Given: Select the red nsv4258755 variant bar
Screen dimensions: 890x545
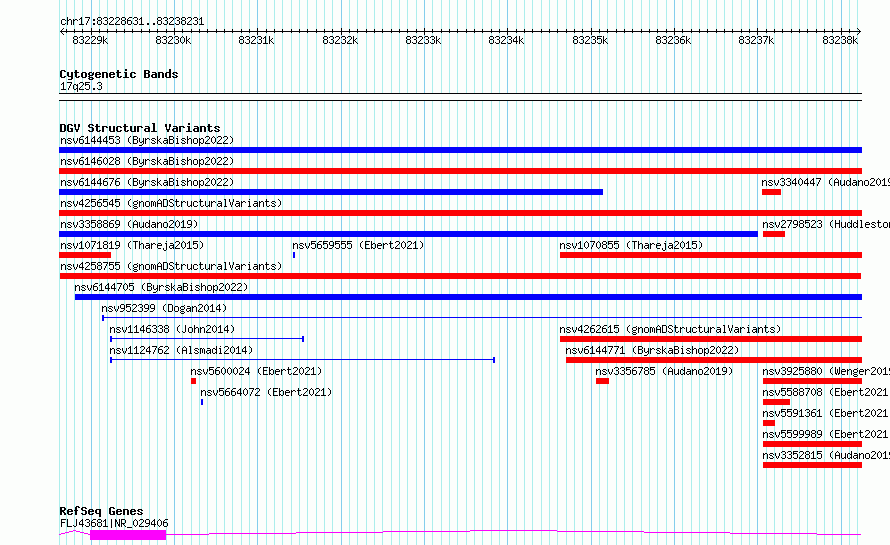Looking at the screenshot, I should pos(460,276).
